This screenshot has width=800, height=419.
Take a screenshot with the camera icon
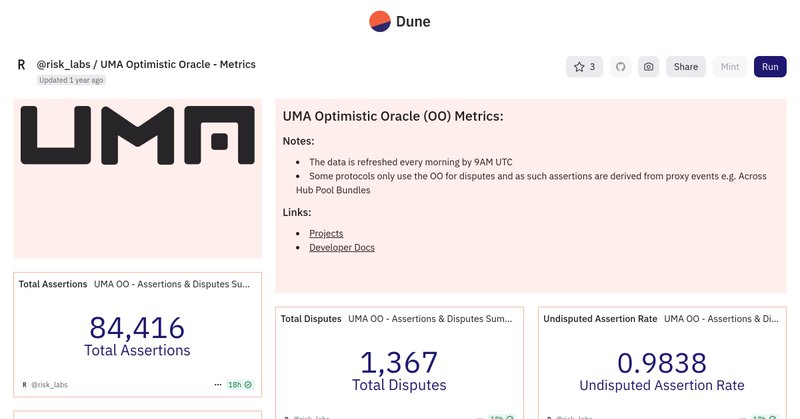(x=648, y=67)
